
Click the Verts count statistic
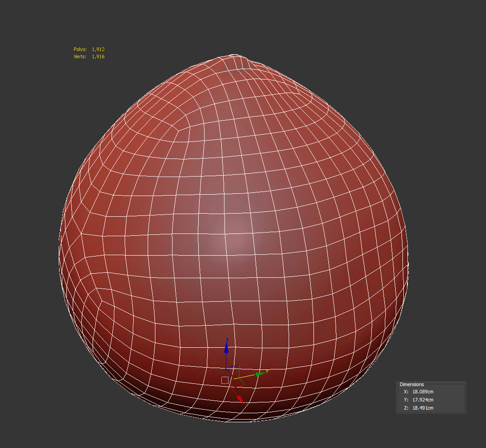[89, 56]
